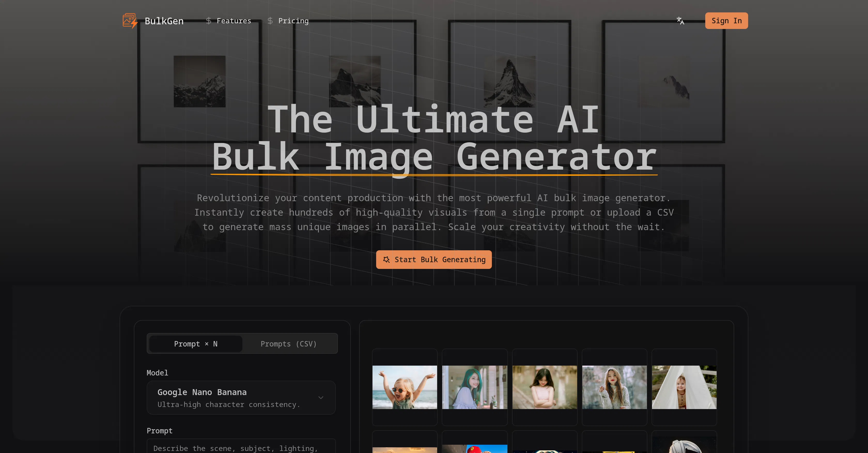Click the astronaut helmet thumbnail
The height and width of the screenshot is (453, 868).
click(684, 449)
